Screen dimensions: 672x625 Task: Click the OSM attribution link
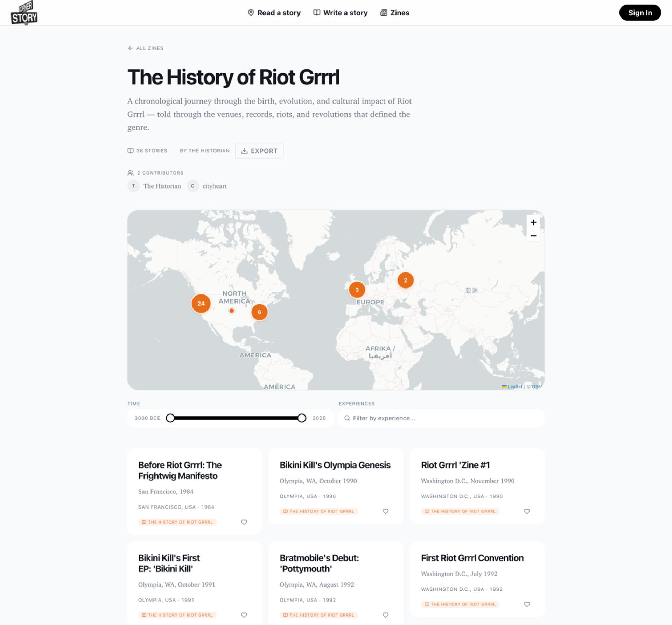pyautogui.click(x=537, y=386)
